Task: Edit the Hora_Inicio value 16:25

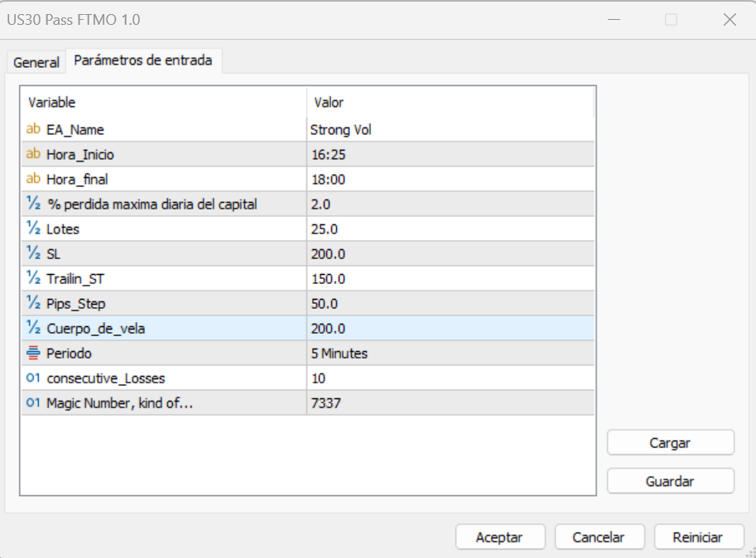Action: [x=450, y=155]
